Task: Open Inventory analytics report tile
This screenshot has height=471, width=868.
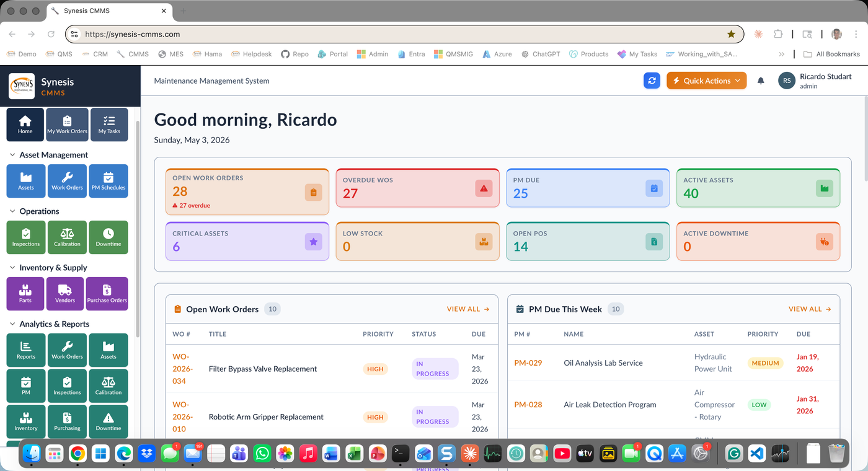Action: 26,421
